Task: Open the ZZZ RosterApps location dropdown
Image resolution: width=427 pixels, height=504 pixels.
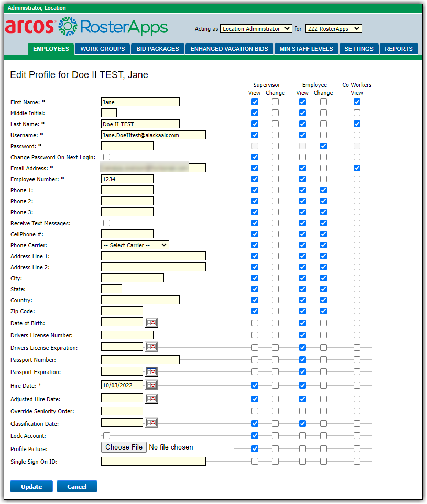Action: click(333, 29)
